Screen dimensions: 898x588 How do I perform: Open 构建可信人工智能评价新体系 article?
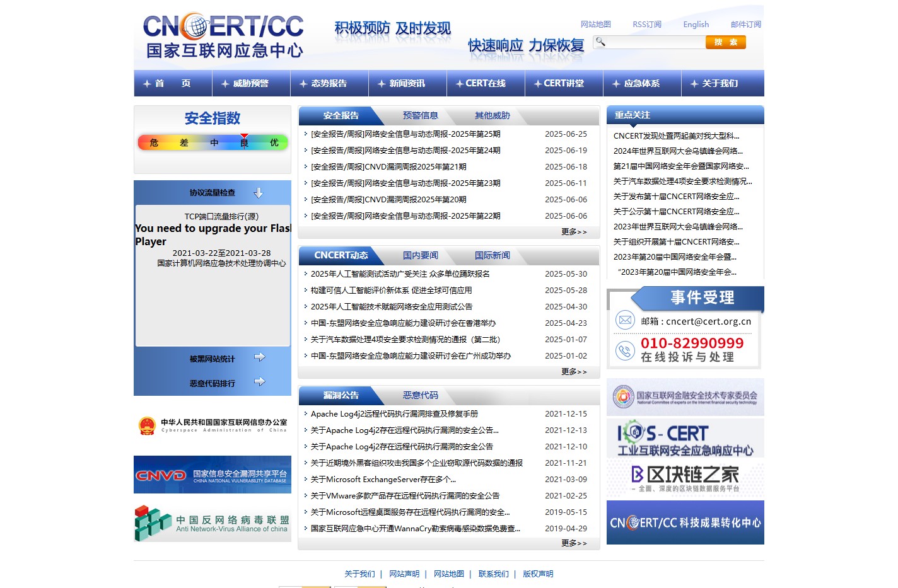[392, 291]
